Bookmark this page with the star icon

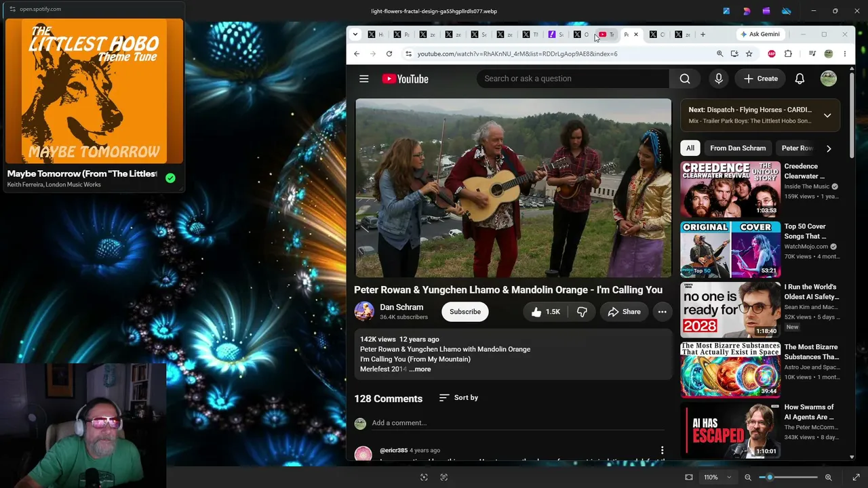pos(749,54)
